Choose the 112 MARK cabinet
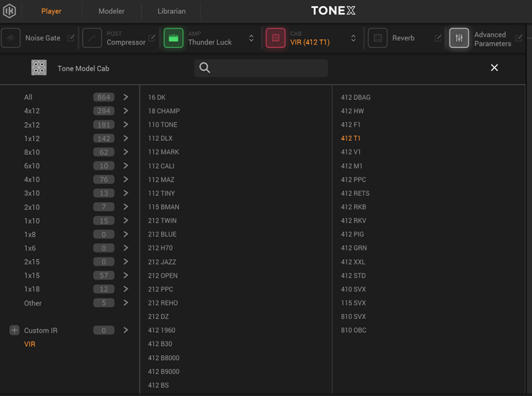 coord(164,152)
